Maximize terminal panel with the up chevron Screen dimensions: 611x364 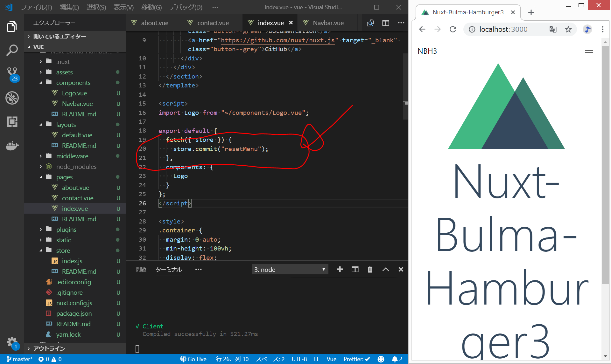click(x=386, y=269)
